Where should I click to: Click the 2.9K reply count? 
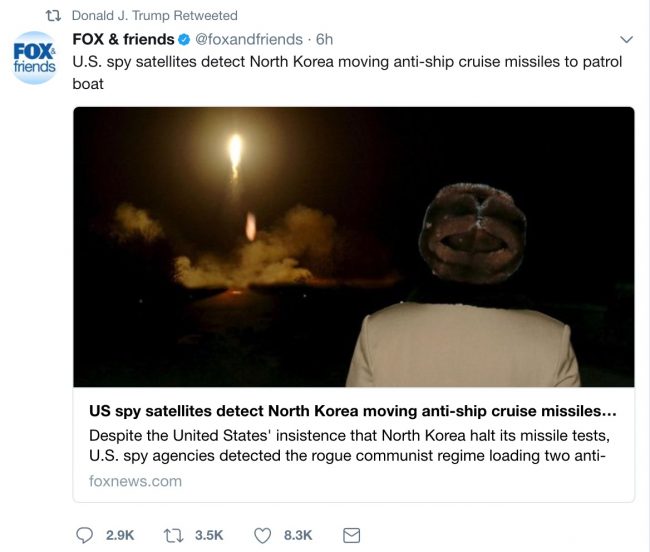tap(121, 536)
